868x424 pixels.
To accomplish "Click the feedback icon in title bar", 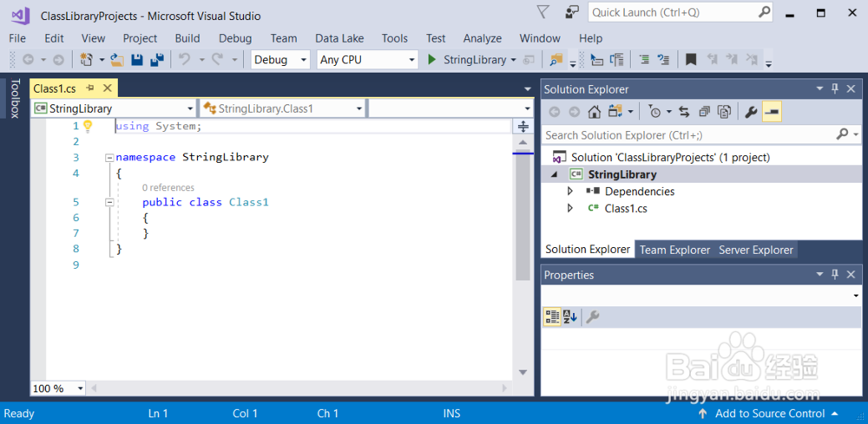I will tap(572, 12).
